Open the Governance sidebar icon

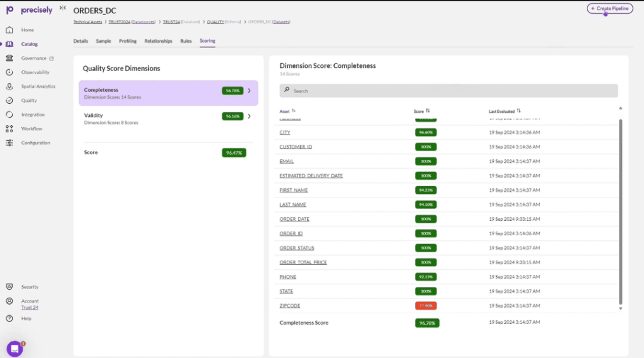coord(9,59)
